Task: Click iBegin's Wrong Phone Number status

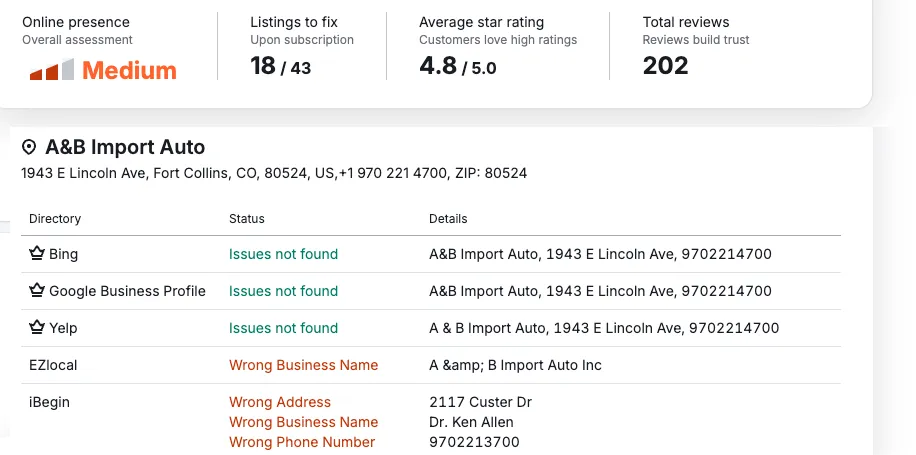Action: [301, 442]
